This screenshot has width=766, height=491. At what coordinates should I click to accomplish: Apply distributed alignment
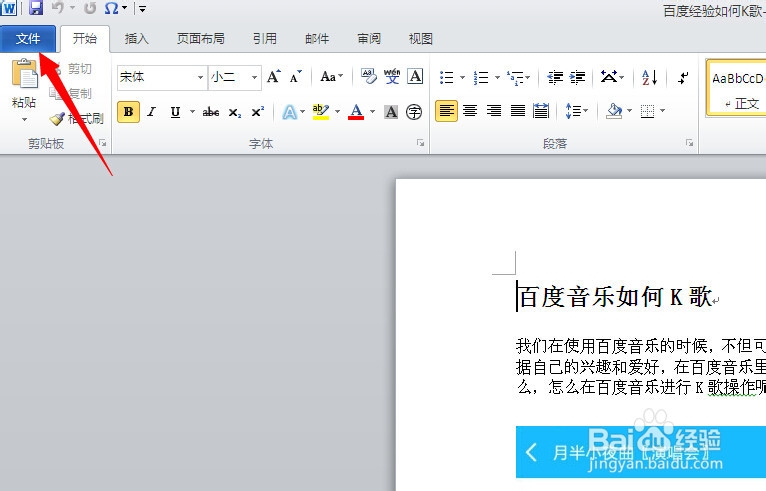[x=541, y=111]
